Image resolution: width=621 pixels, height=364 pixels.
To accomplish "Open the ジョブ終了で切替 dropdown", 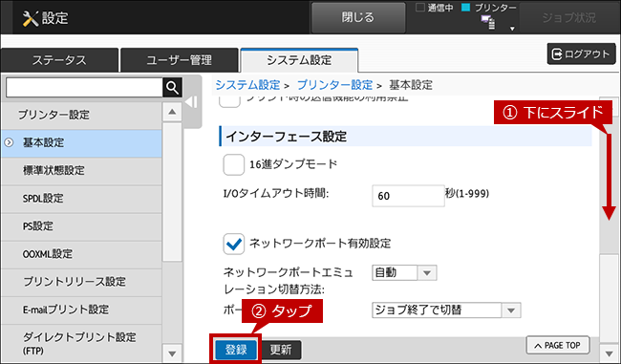I will pyautogui.click(x=446, y=310).
